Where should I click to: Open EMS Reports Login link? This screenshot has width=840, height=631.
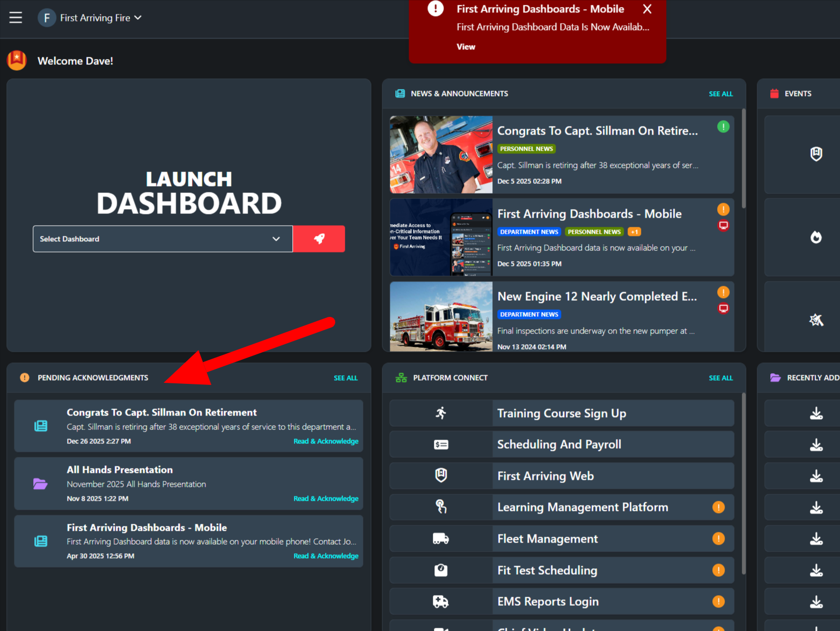pos(562,602)
